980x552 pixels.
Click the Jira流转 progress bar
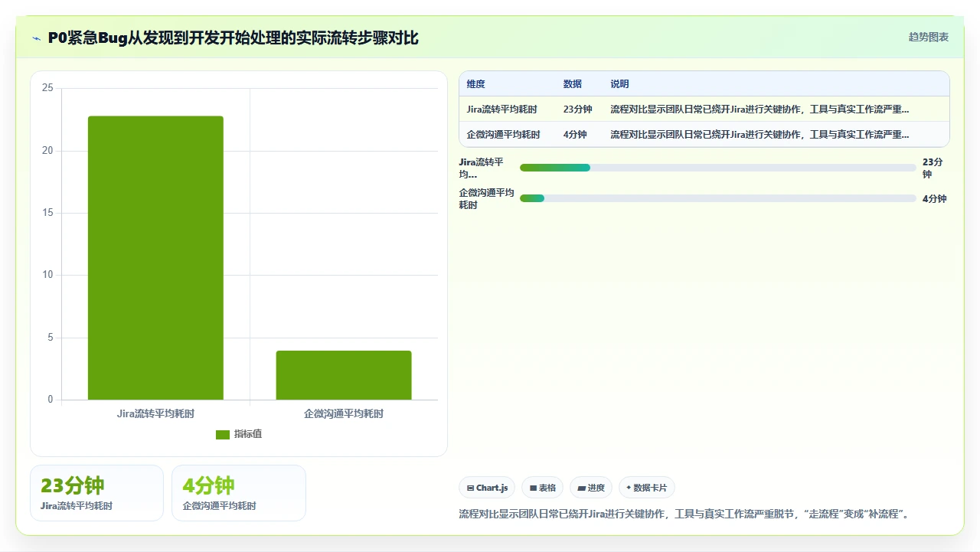point(718,168)
